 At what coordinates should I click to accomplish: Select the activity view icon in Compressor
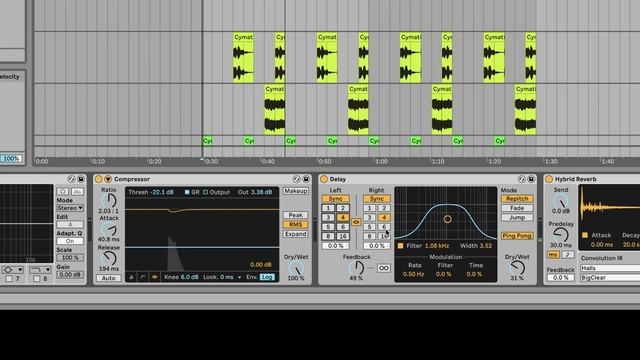click(154, 277)
